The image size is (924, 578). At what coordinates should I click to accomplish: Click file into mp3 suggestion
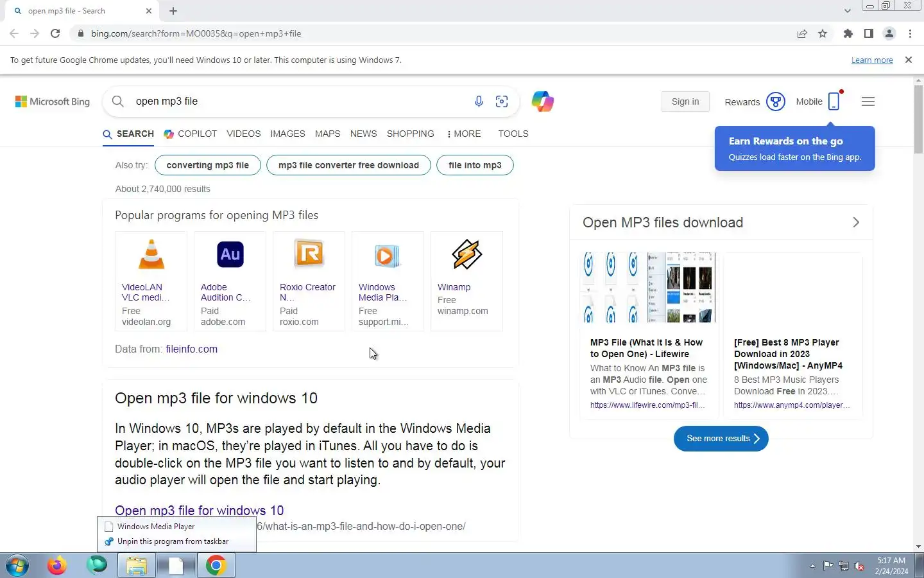tap(475, 165)
